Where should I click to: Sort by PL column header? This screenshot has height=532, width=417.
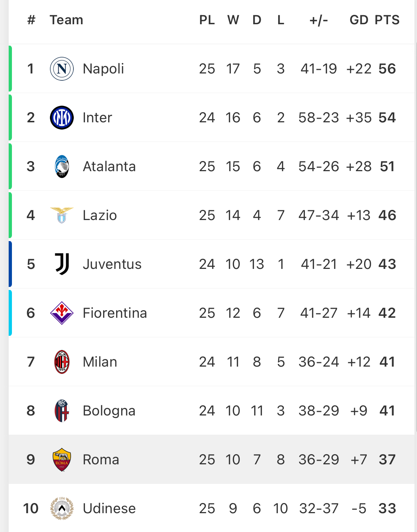tap(207, 20)
